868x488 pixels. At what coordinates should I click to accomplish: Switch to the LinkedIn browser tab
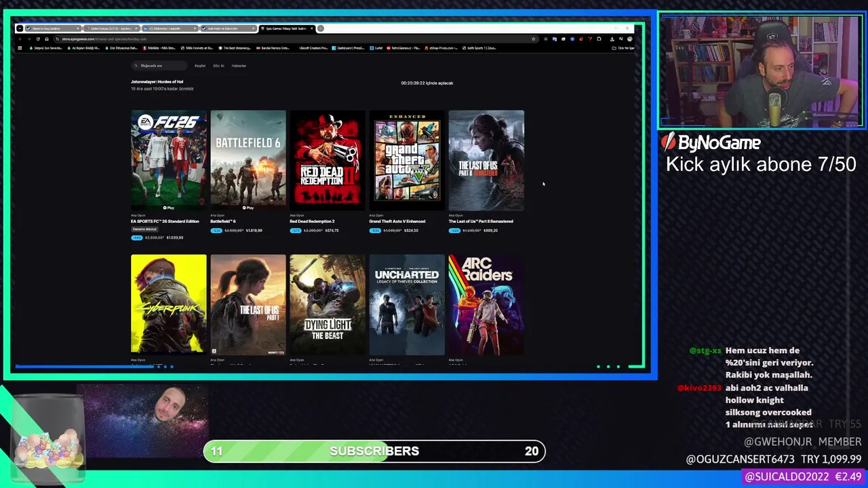[169, 28]
